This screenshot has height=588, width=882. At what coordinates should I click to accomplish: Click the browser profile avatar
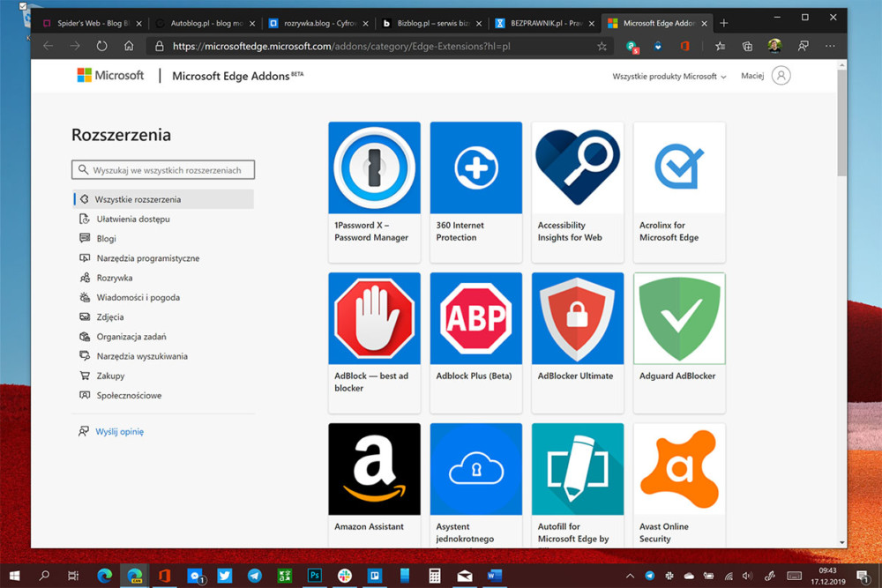(774, 46)
